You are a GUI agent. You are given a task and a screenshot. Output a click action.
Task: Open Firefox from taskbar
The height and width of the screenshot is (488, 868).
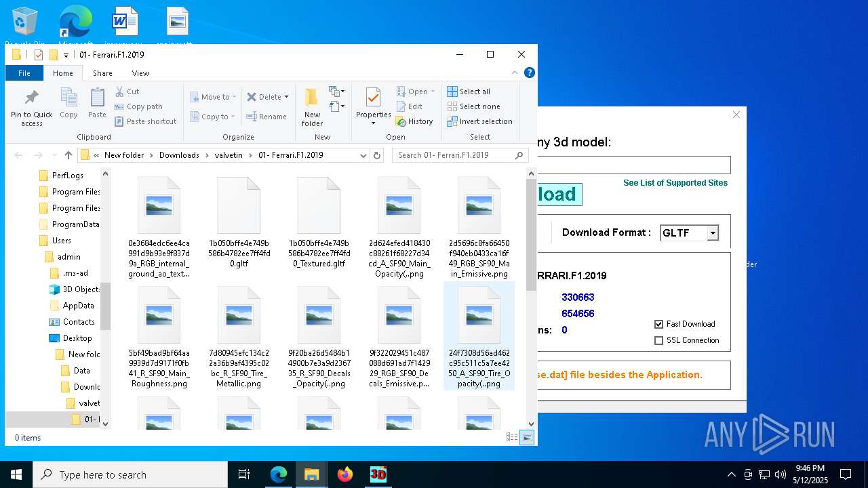345,474
